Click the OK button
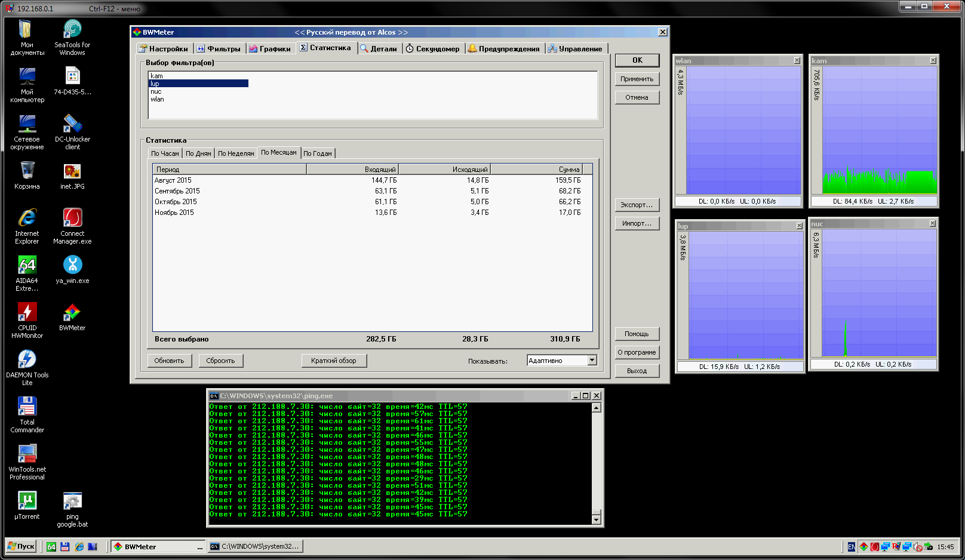This screenshot has width=965, height=560. click(637, 60)
